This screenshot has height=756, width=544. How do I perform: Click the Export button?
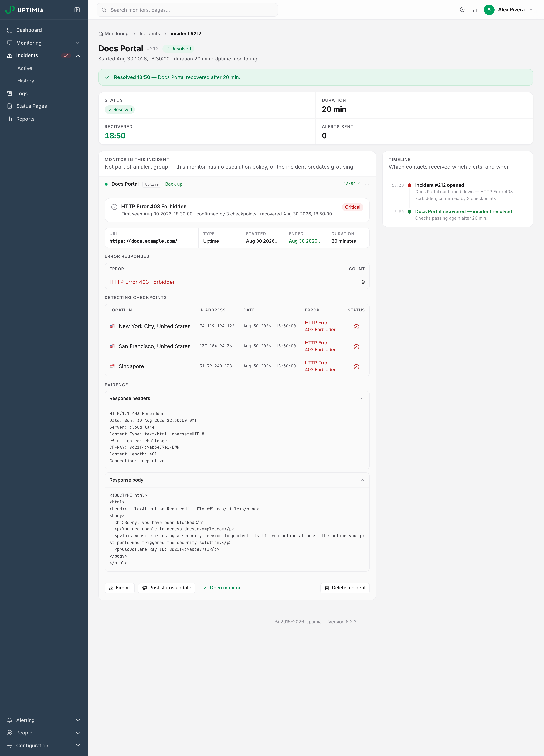pyautogui.click(x=120, y=588)
